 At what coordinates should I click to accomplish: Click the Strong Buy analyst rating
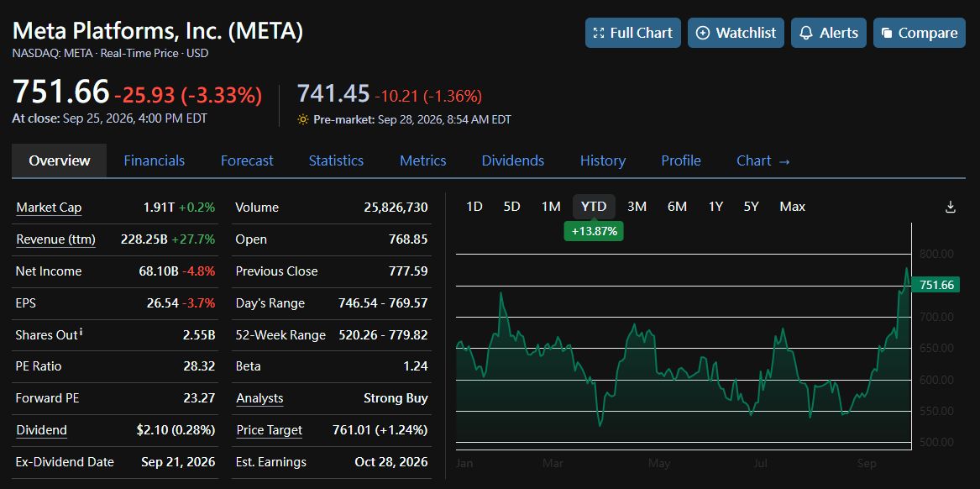pyautogui.click(x=396, y=398)
